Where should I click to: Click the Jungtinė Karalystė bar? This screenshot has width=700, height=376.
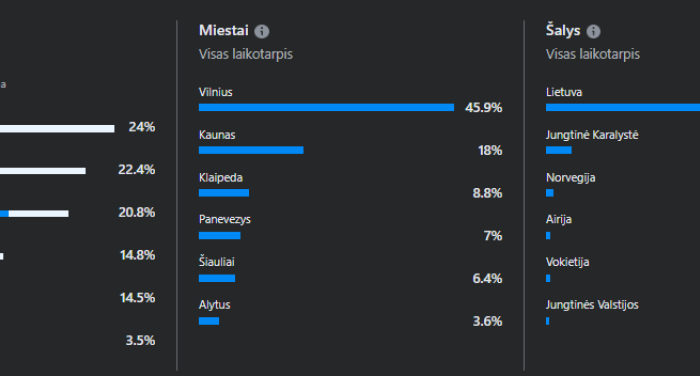point(559,150)
